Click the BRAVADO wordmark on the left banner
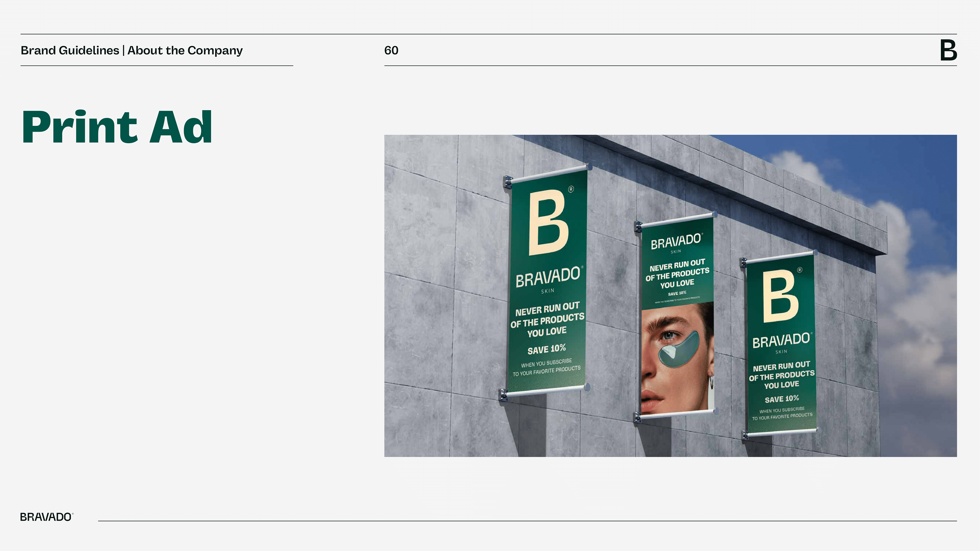This screenshot has width=980, height=551. click(x=548, y=277)
